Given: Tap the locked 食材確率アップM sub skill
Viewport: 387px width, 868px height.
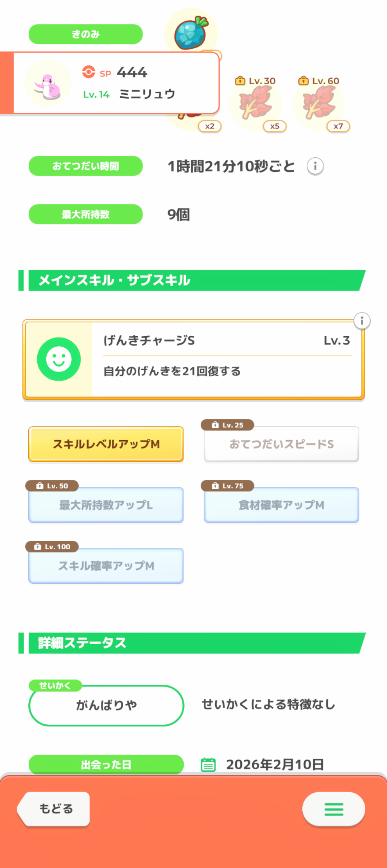Looking at the screenshot, I should tap(281, 505).
